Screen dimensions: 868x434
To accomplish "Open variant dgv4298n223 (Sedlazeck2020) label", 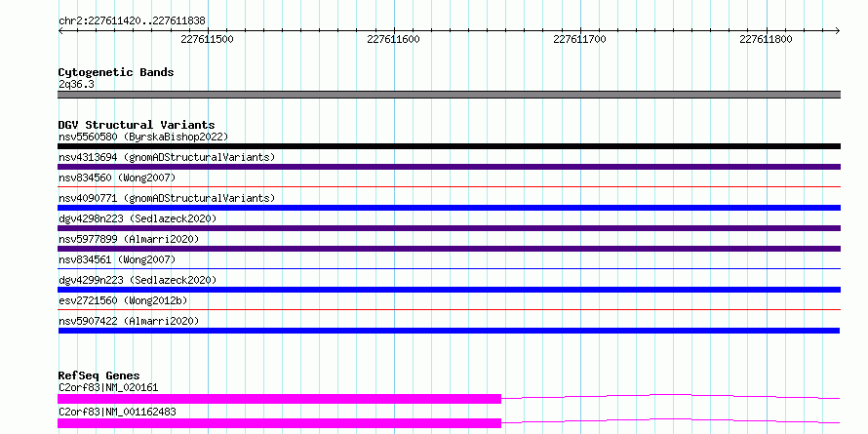I will 138,218.
